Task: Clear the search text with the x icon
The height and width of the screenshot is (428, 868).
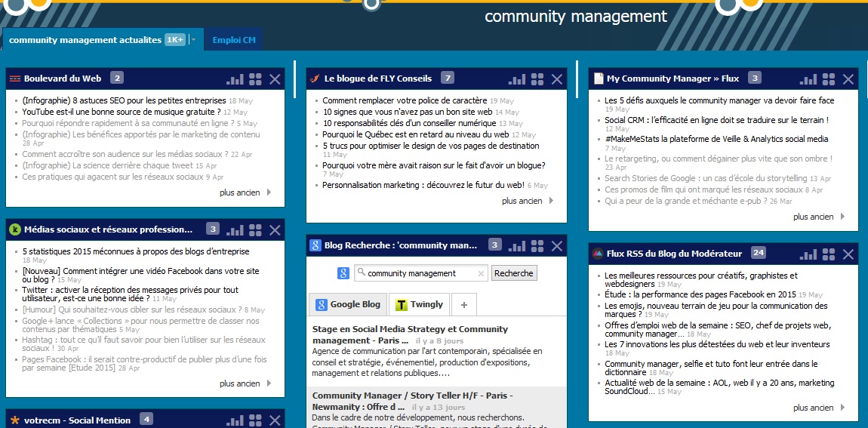Action: 481,273
